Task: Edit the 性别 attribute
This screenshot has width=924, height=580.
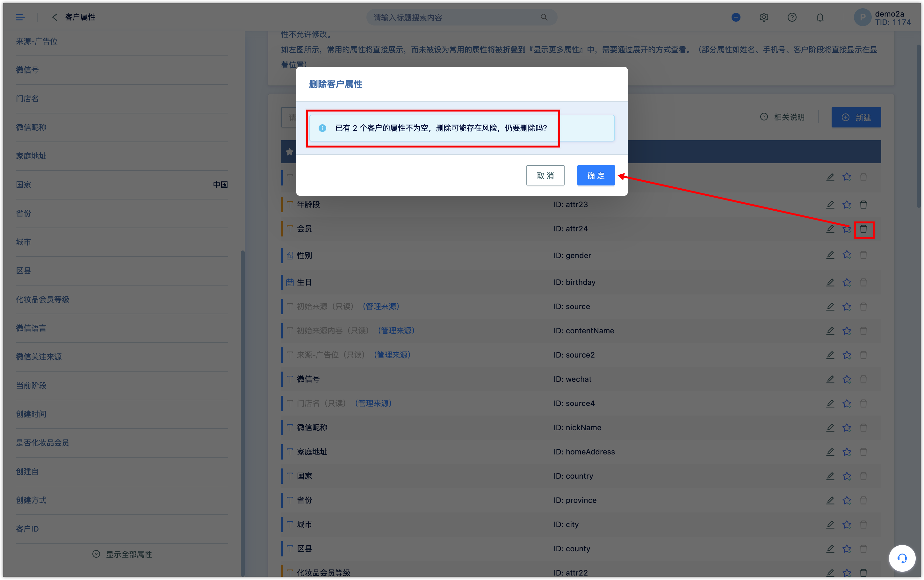Action: 830,255
